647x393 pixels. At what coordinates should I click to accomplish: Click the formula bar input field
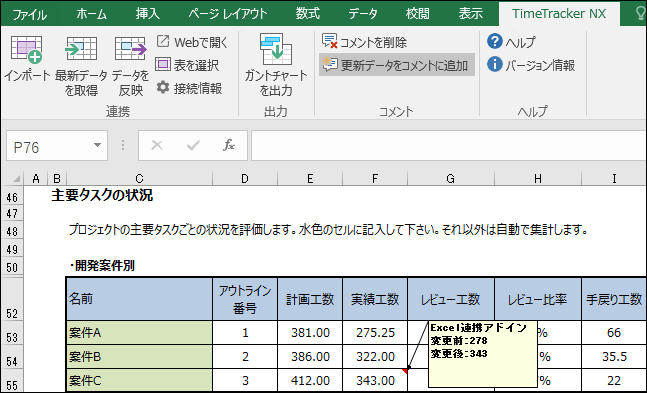pos(449,145)
